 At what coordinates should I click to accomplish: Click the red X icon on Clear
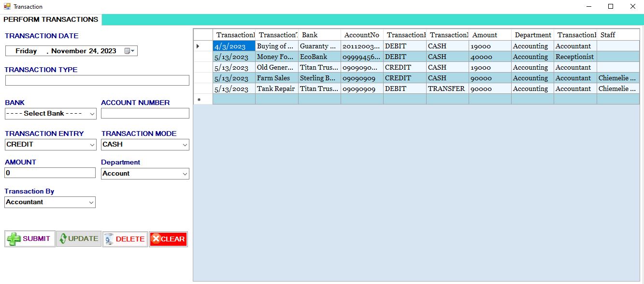pyautogui.click(x=156, y=239)
